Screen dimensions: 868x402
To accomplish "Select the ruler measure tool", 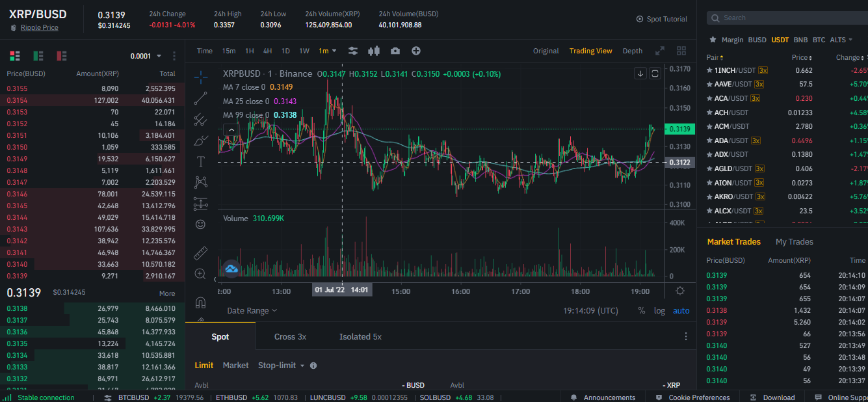I will (200, 253).
